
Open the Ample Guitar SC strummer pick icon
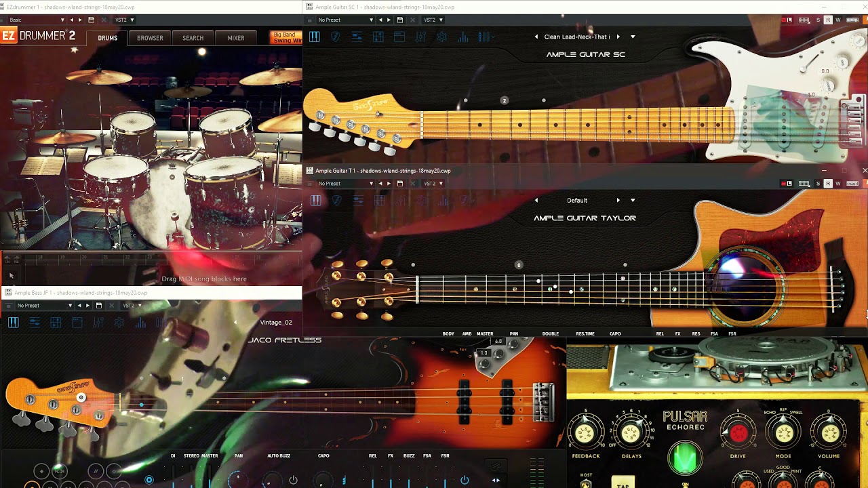click(x=336, y=37)
